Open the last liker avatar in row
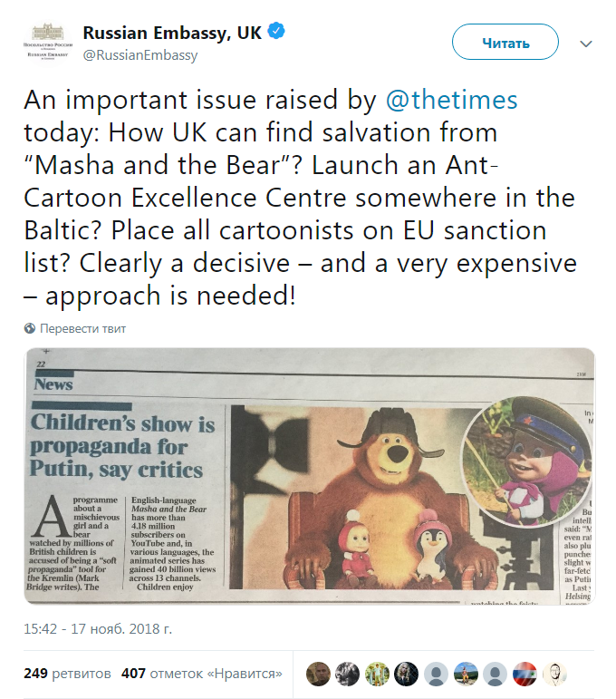 pos(554,674)
